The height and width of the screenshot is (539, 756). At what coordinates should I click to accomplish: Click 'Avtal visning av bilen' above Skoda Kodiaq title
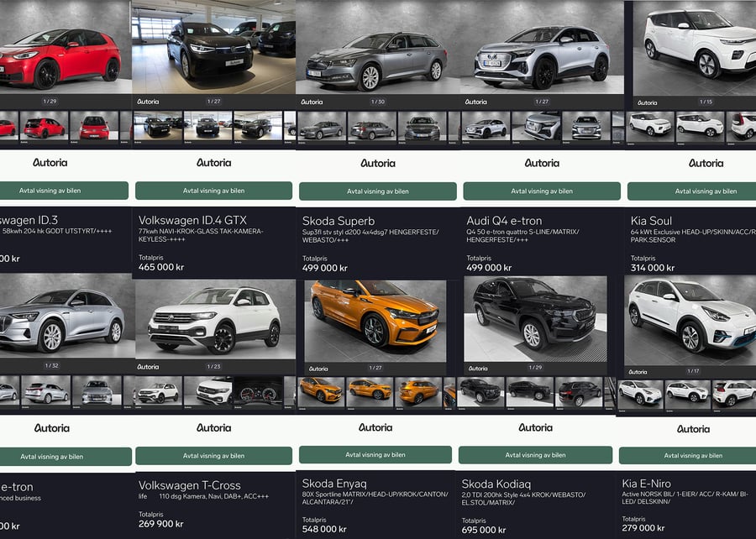535,455
